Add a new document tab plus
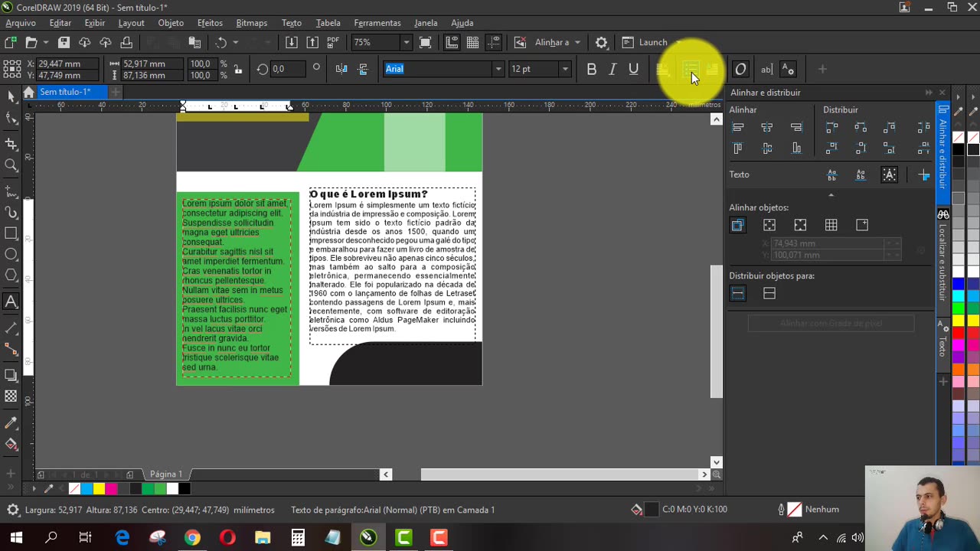980x551 pixels. 115,92
